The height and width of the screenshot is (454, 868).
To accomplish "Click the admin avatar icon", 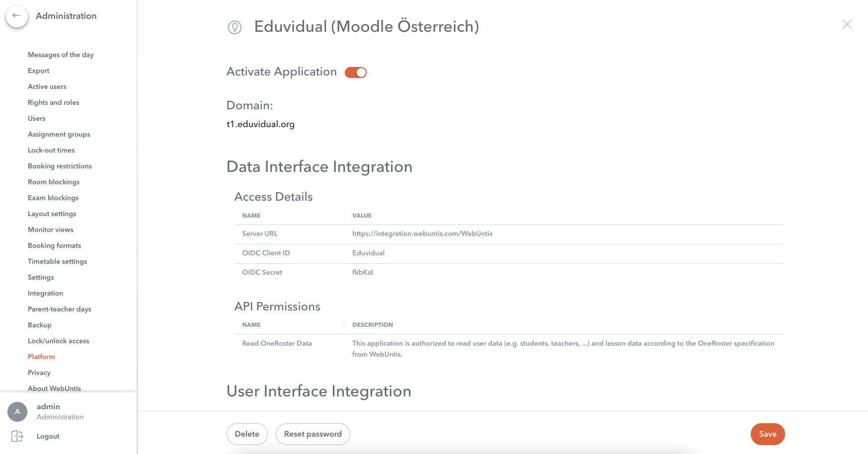I will (x=17, y=411).
